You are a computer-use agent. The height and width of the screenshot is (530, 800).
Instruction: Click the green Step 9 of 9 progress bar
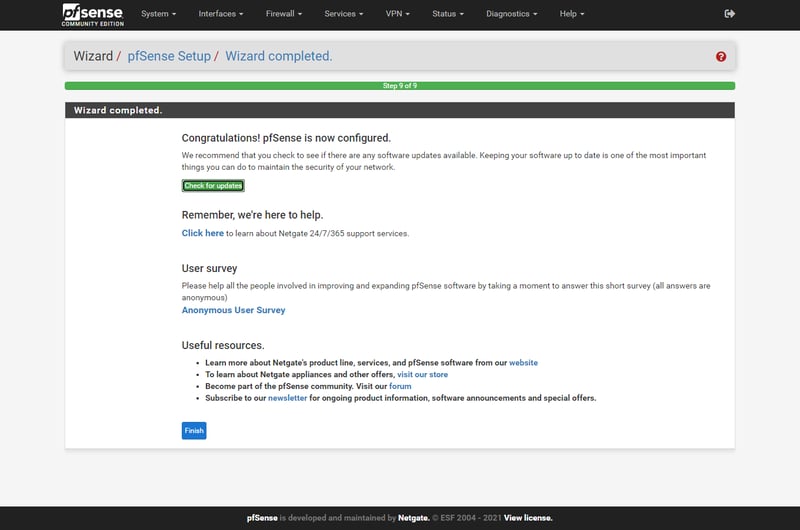[400, 86]
